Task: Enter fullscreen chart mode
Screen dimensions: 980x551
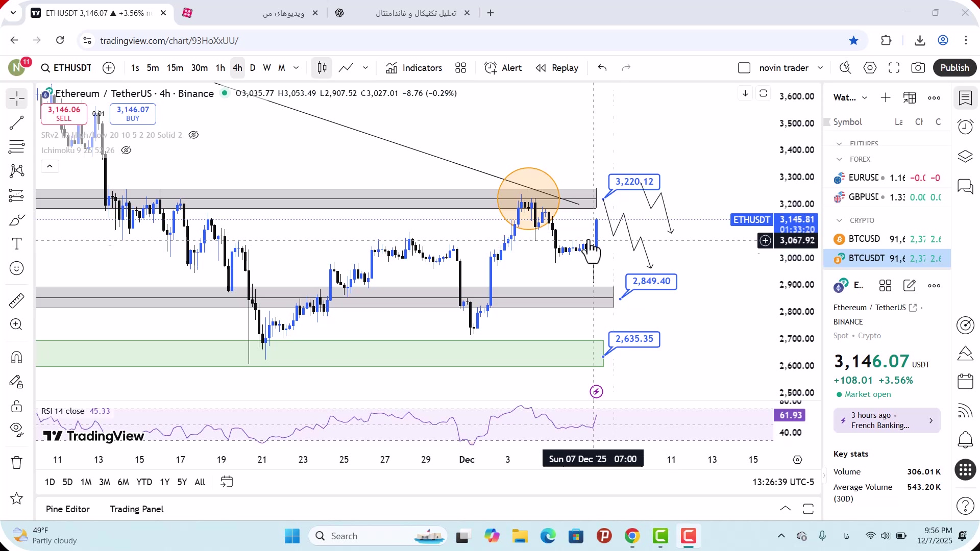Action: pyautogui.click(x=894, y=68)
